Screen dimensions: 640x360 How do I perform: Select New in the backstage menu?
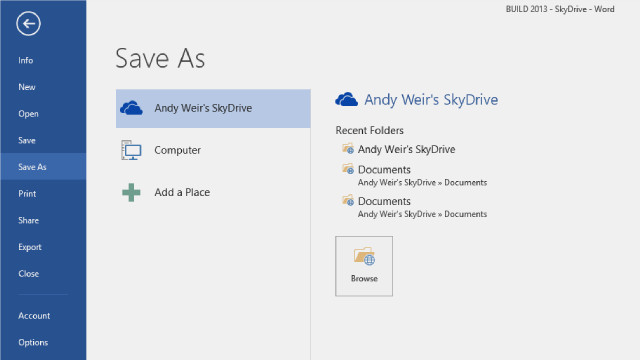coord(27,87)
